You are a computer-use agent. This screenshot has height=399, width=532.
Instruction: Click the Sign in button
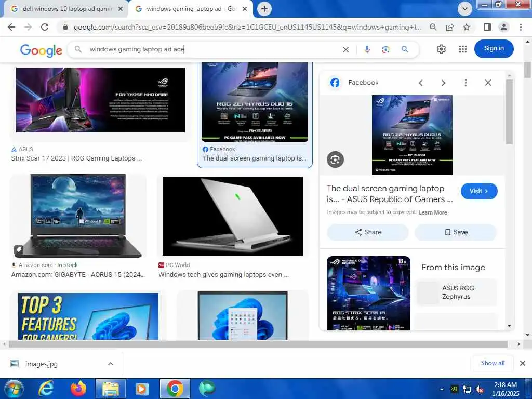click(494, 48)
